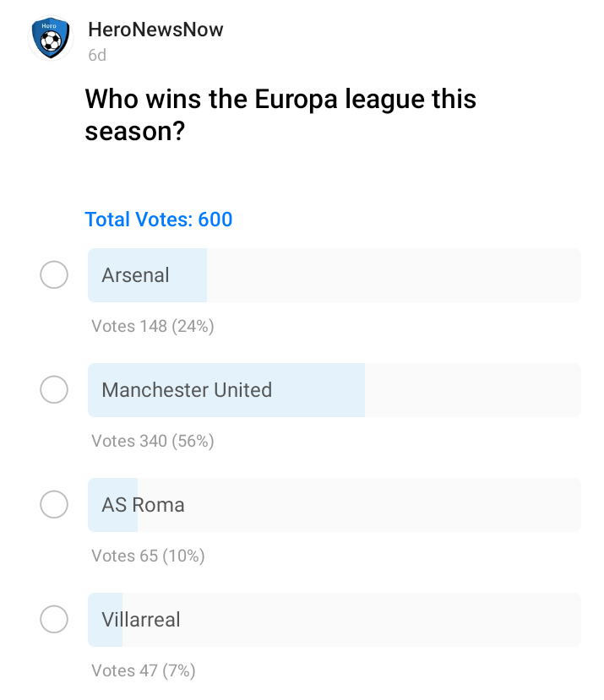
Task: Select the Manchester United radio button
Action: pyautogui.click(x=54, y=389)
